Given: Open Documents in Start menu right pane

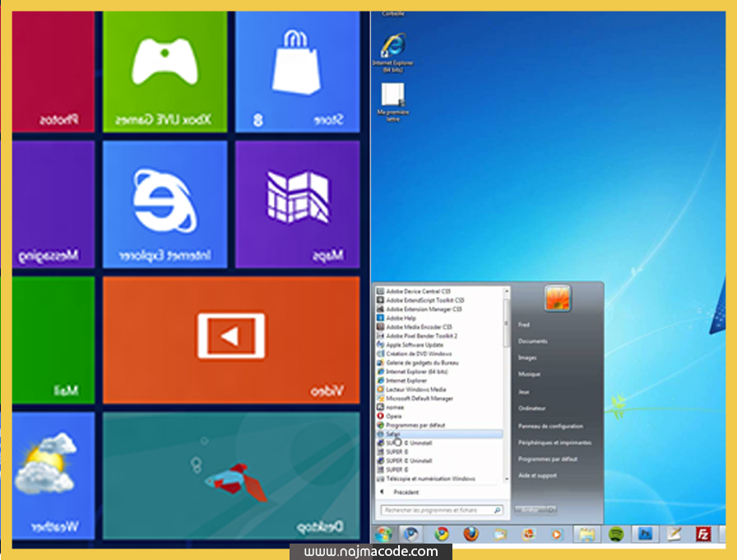Looking at the screenshot, I should [532, 341].
